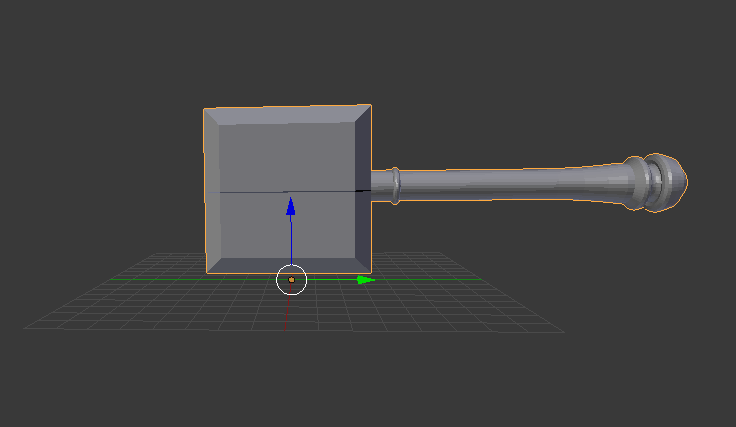Image resolution: width=736 pixels, height=427 pixels.
Task: Click the blue Z-axis gizmo arrow
Action: click(x=291, y=206)
